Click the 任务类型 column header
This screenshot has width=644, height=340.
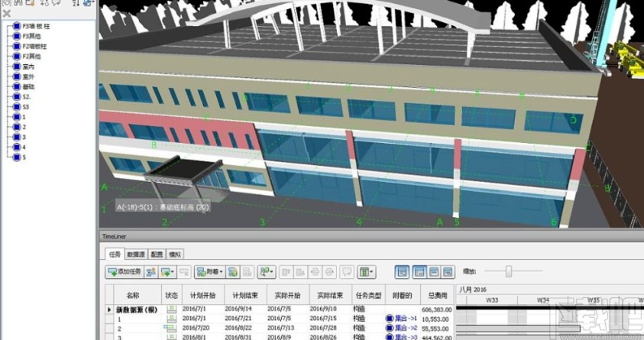coord(368,295)
